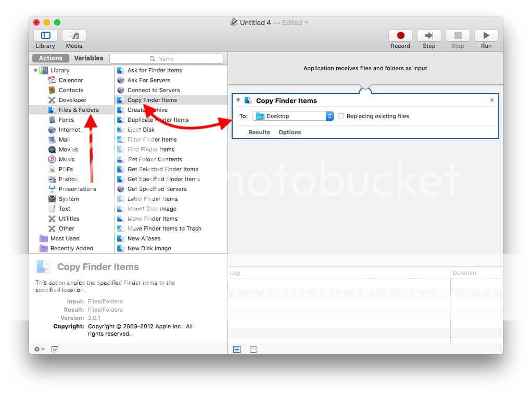Select Files & Folders category
Viewport: 532px width, 396px height.
tap(72, 110)
